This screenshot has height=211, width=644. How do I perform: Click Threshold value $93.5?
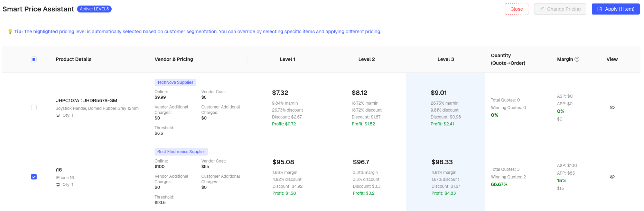[160, 203]
